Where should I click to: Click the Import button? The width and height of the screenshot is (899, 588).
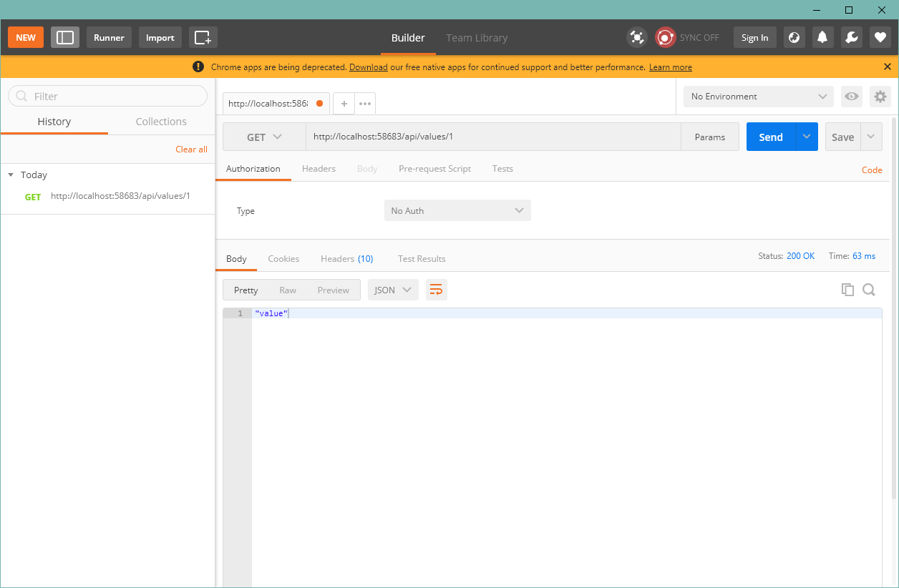160,37
